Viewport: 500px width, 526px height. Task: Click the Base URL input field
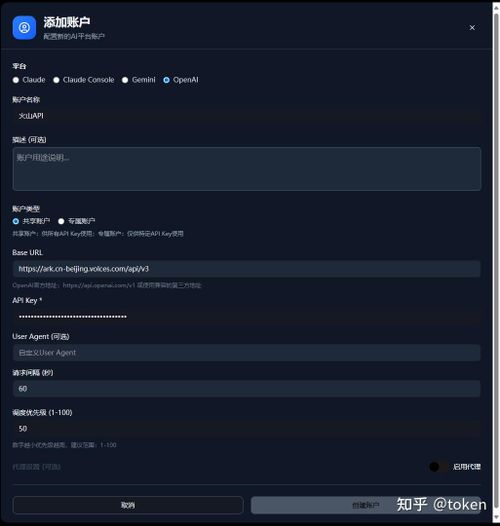[247, 269]
